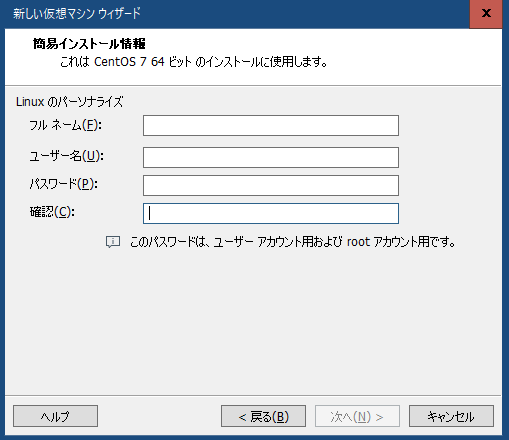Click the 簡易インストール情報 bold heading
The height and width of the screenshot is (440, 509).
89,44
